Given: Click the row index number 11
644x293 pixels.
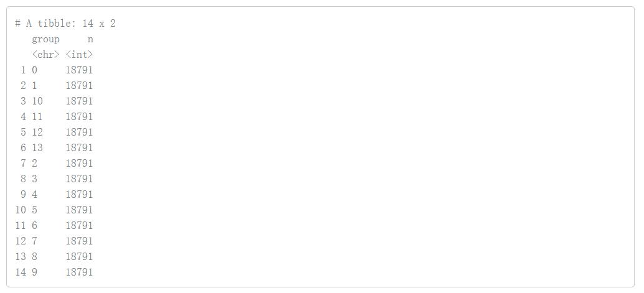Looking at the screenshot, I should 21,226.
